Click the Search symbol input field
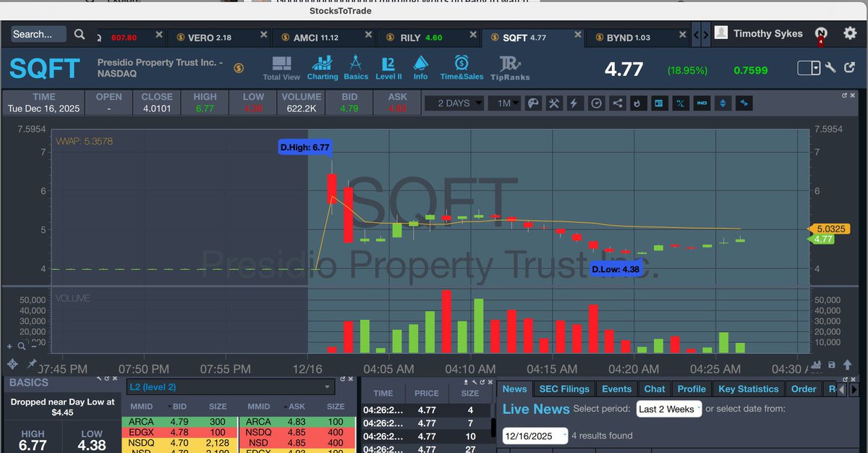 39,34
